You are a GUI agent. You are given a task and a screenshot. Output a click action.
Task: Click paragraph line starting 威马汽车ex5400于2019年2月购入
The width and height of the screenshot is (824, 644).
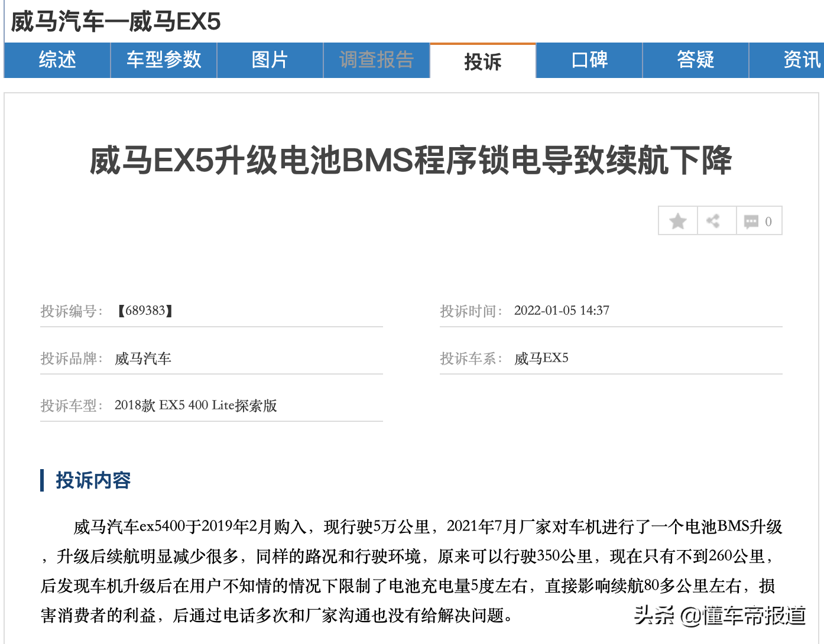click(428, 526)
